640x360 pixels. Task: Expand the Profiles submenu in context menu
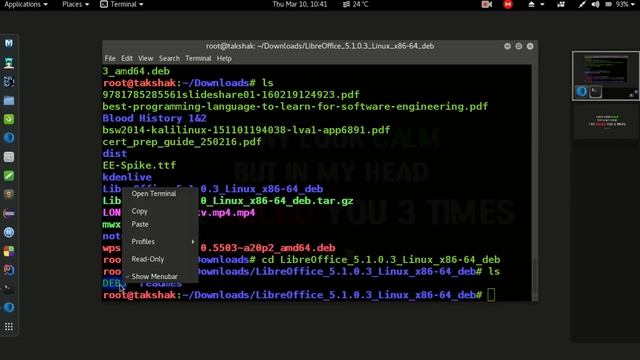pyautogui.click(x=161, y=242)
